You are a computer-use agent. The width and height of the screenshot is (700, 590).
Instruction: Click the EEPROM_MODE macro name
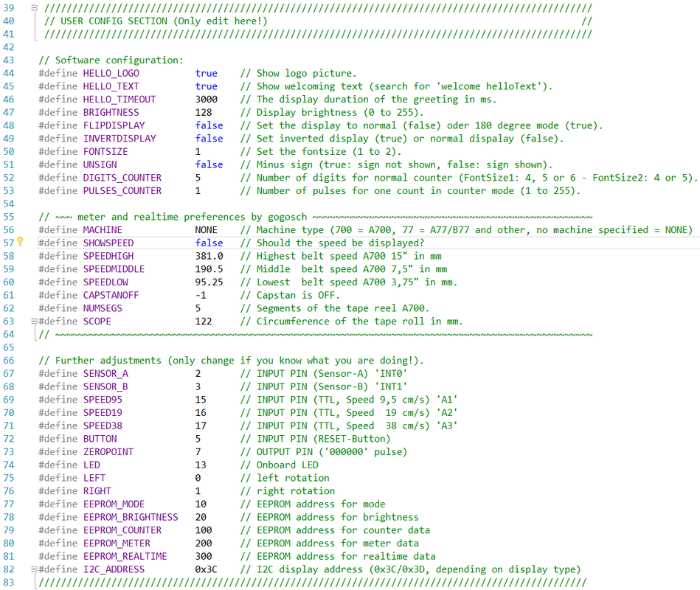point(114,504)
